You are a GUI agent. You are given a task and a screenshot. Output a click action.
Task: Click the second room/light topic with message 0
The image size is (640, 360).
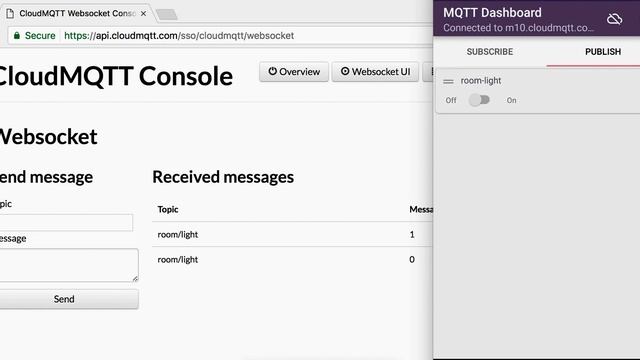(x=178, y=260)
